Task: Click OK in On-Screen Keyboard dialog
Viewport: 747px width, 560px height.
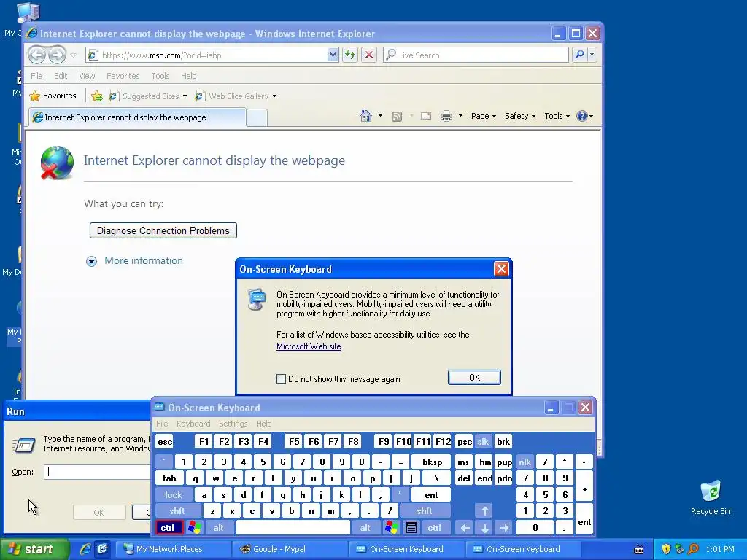Action: [x=474, y=377]
